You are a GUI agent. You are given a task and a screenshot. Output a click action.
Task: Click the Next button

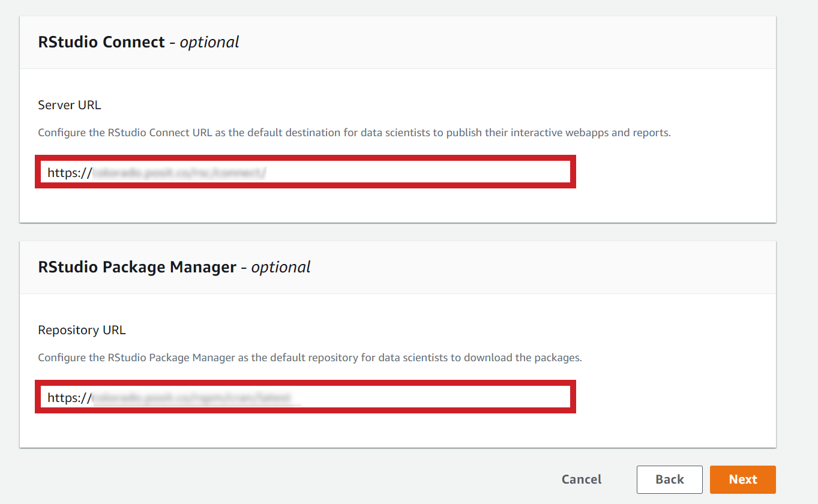coord(742,479)
